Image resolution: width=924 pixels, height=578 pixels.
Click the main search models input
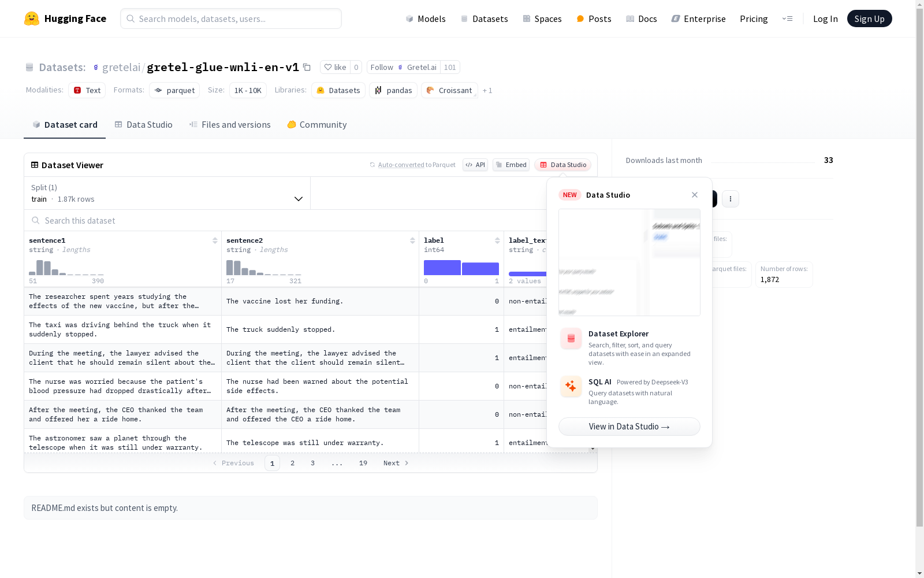(x=231, y=18)
